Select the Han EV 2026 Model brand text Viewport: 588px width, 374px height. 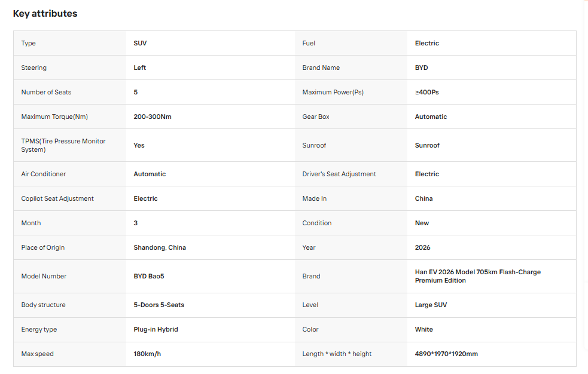click(478, 276)
